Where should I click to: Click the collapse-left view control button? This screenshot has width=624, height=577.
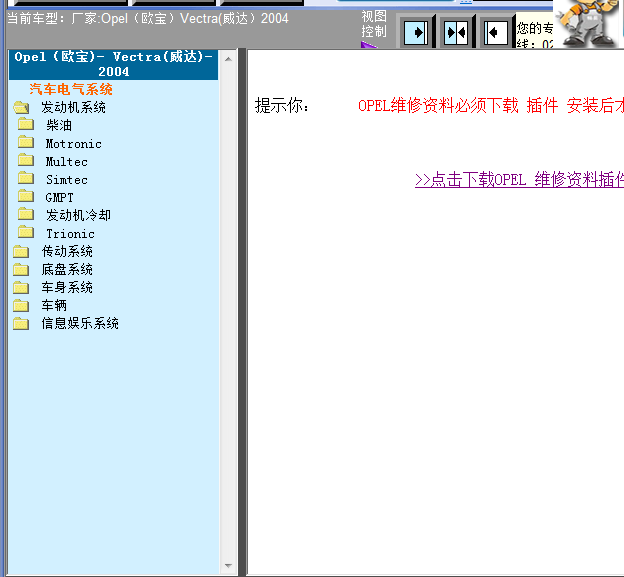[x=496, y=32]
